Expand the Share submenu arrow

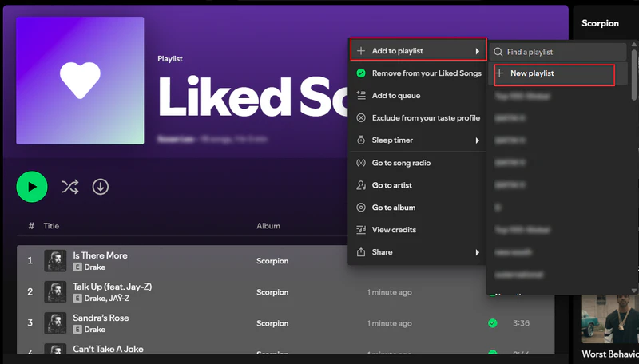[x=477, y=252]
